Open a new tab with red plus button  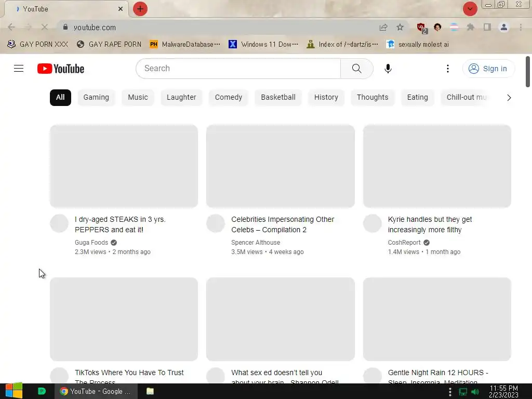pos(140,9)
